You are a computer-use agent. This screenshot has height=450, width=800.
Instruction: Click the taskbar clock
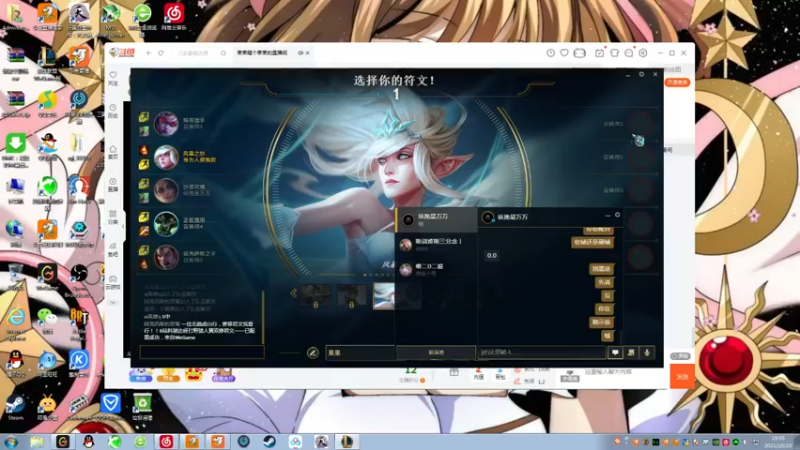(x=779, y=442)
